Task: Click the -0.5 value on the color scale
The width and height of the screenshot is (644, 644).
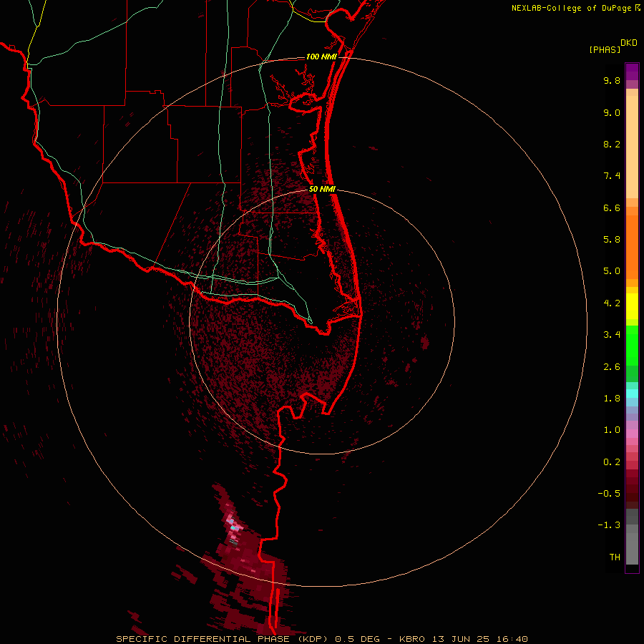Action: click(609, 494)
